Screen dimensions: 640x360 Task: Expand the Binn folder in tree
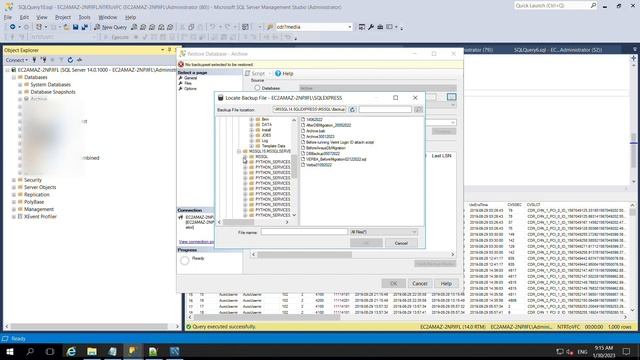tap(251, 120)
